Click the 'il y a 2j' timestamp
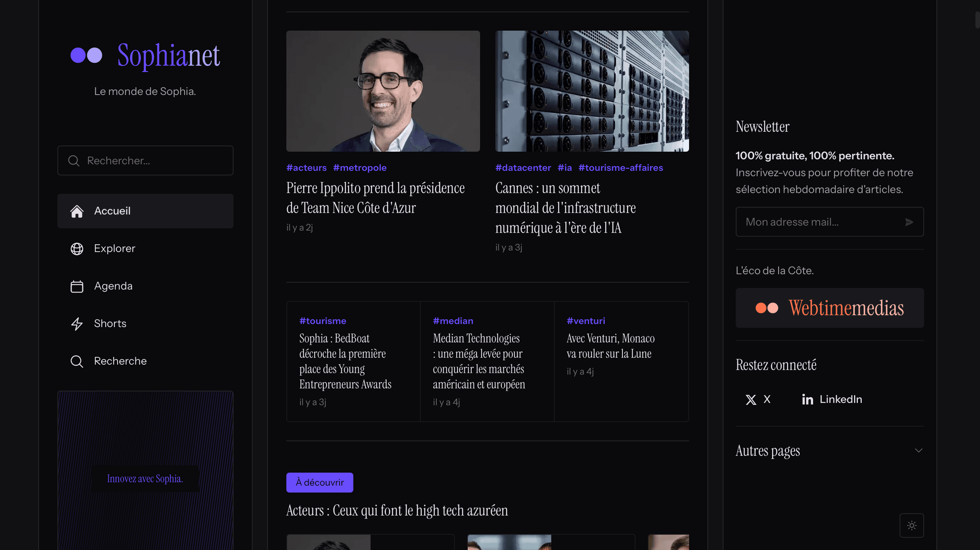 coord(300,228)
